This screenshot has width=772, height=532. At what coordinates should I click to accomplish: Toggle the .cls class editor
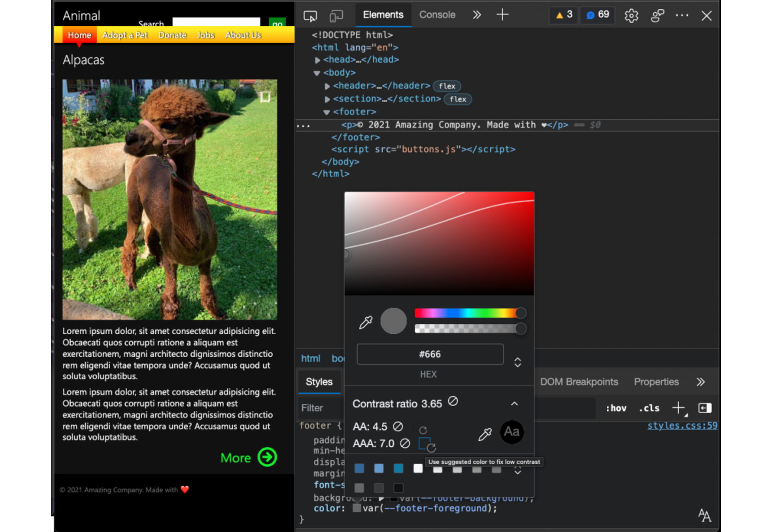tap(649, 408)
